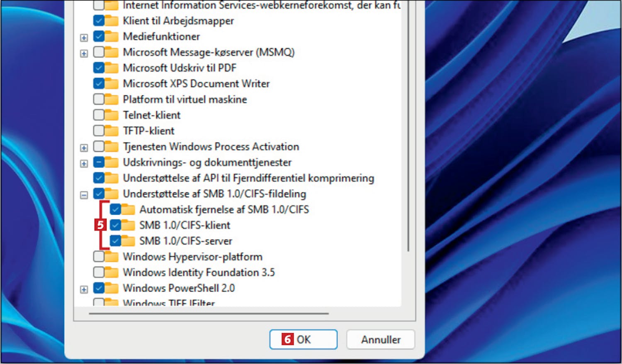
Task: Click the vertical scrollbar of feature list
Action: point(408,126)
